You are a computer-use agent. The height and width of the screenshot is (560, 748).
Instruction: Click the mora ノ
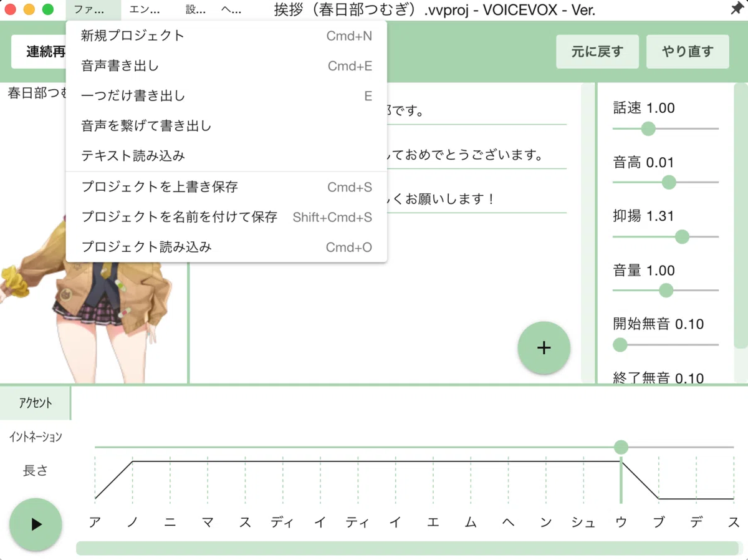point(132,523)
